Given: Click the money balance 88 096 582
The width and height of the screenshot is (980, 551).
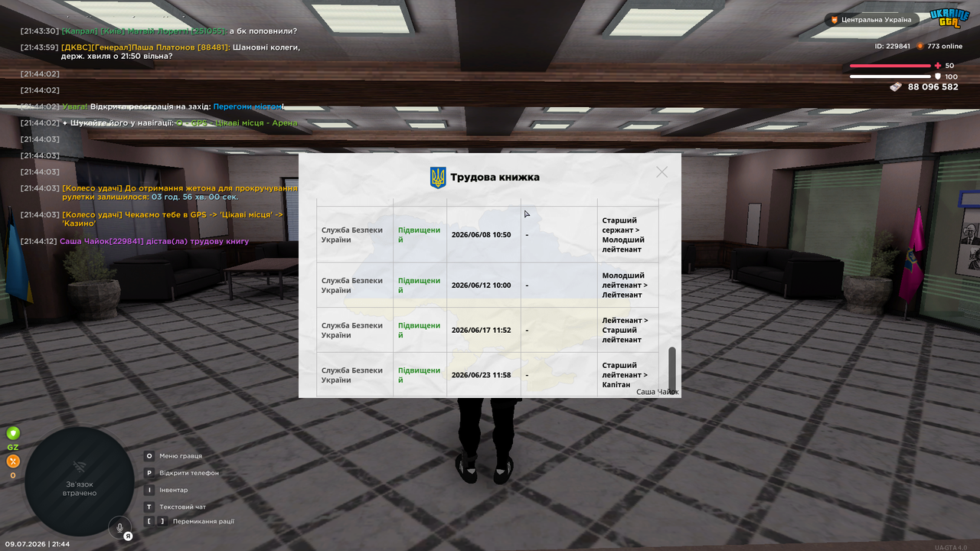Looking at the screenshot, I should point(933,87).
